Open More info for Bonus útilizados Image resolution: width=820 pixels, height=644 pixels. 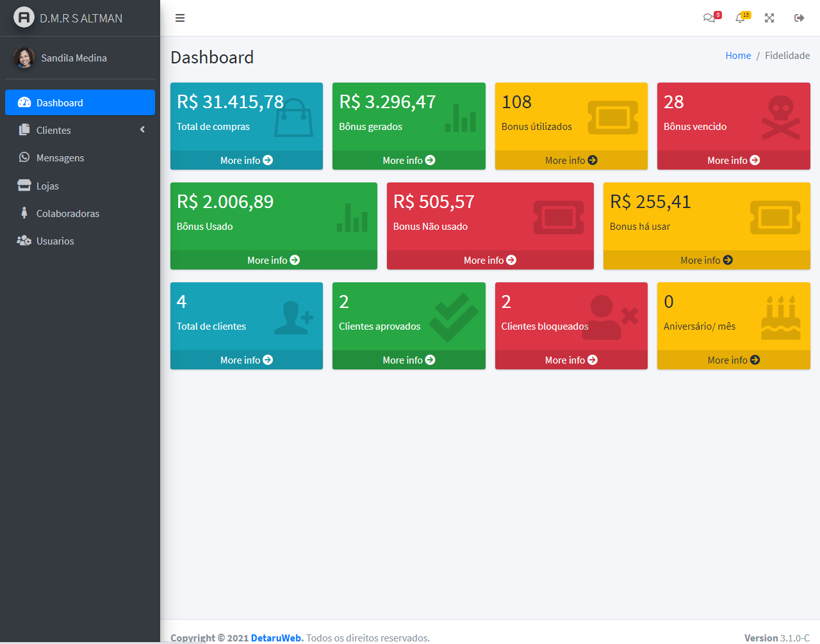pos(571,160)
